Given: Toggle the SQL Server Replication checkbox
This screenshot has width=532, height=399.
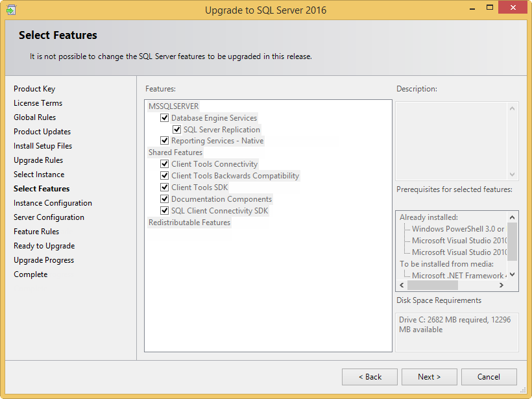Looking at the screenshot, I should point(176,129).
